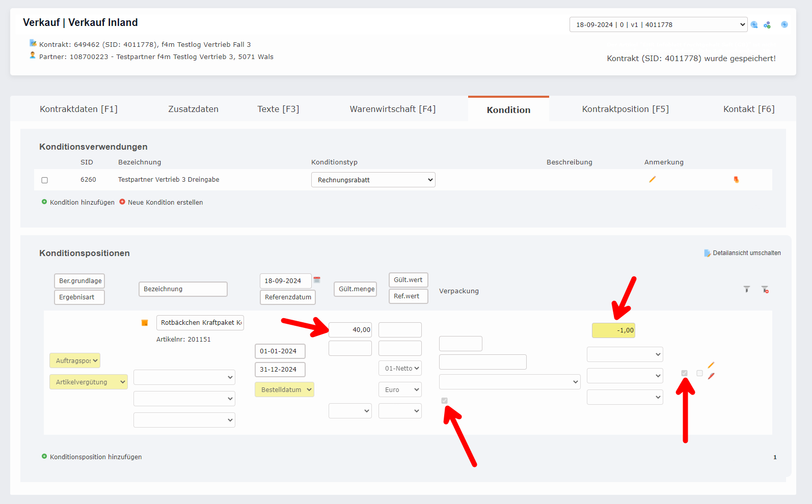Go to the Kontraktposition [F5] tab
The height and width of the screenshot is (504, 812).
[x=626, y=109]
